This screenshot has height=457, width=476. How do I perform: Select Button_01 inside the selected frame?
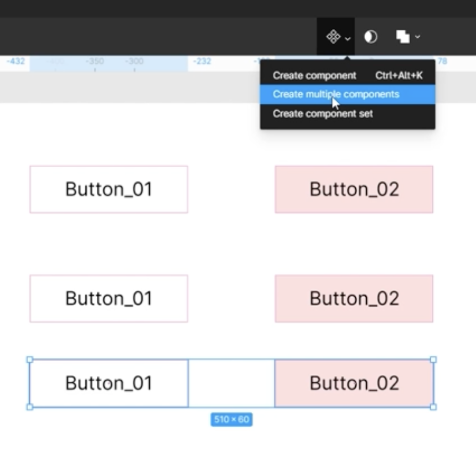[109, 383]
